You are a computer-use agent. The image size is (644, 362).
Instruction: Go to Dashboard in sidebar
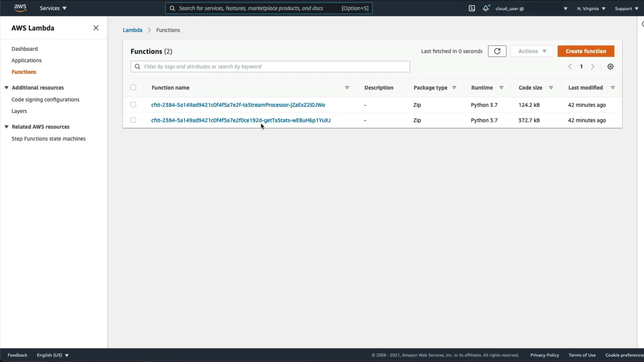click(x=24, y=49)
